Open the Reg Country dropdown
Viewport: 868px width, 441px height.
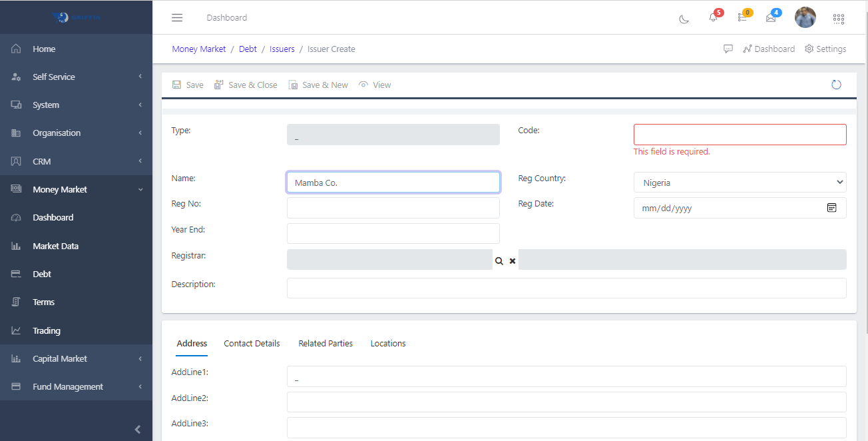point(740,182)
